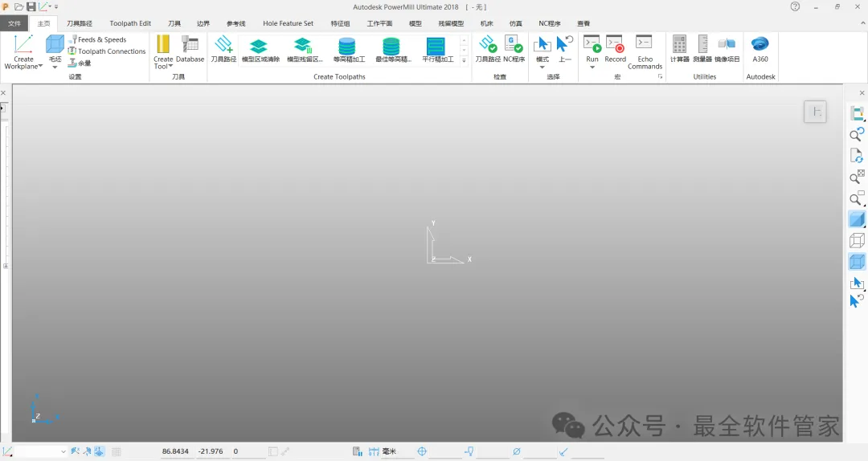868x461 pixels.
Task: Open the 计算器 calculator
Action: pyautogui.click(x=679, y=49)
